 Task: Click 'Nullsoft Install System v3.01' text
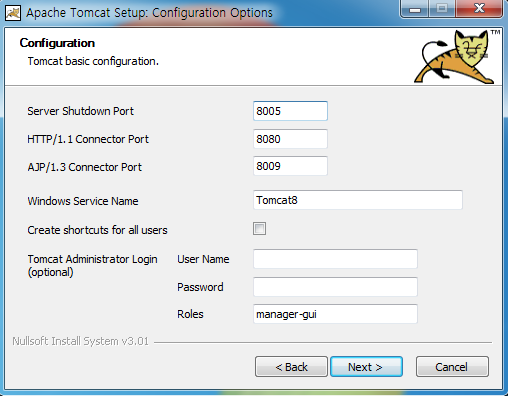(80, 341)
